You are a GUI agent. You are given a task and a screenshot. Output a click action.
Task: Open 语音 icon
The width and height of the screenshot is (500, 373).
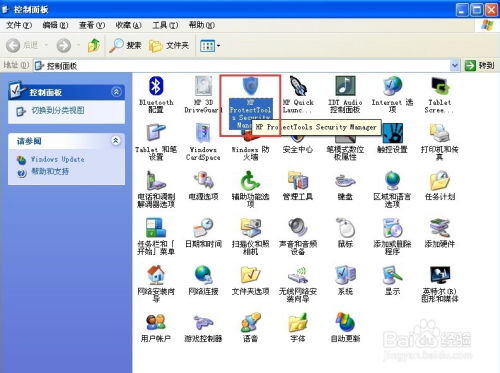click(x=250, y=322)
